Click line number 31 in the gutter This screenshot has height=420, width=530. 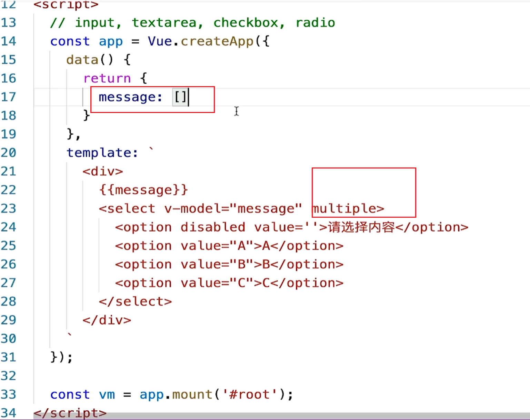click(x=8, y=358)
